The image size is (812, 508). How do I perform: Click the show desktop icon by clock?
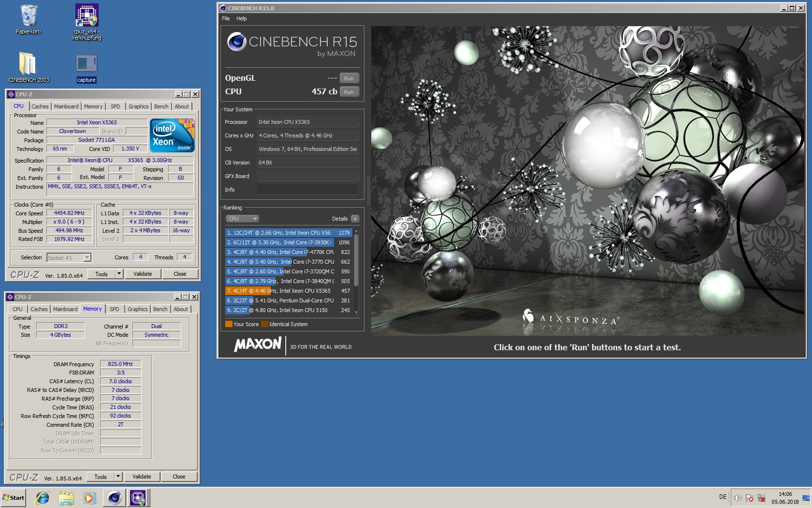[806, 498]
